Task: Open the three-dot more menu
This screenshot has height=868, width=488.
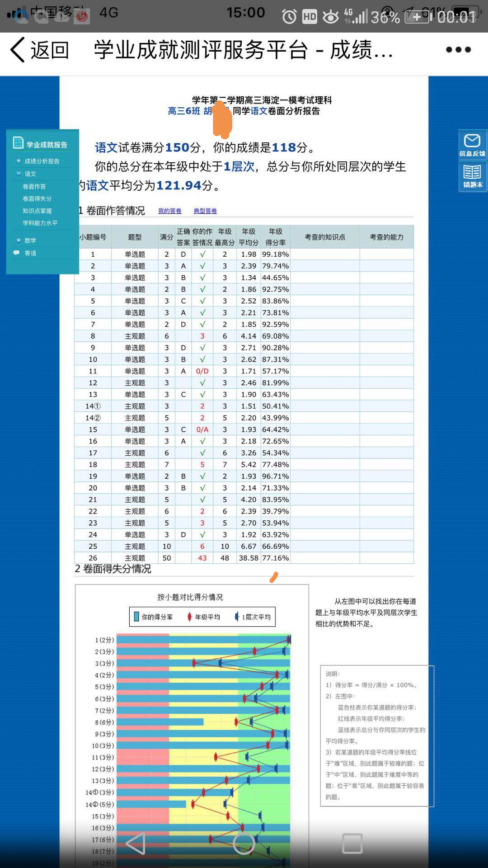Action: pyautogui.click(x=458, y=50)
